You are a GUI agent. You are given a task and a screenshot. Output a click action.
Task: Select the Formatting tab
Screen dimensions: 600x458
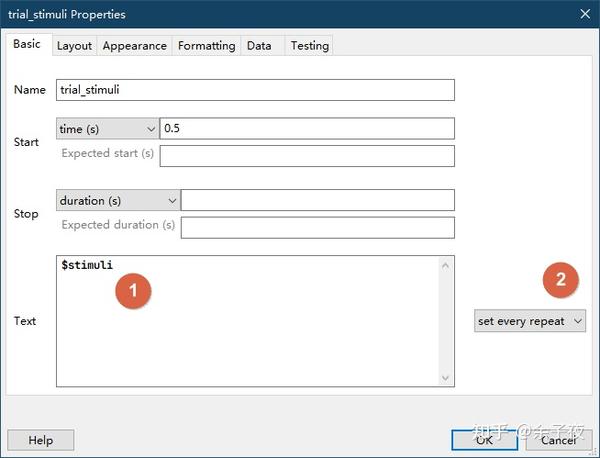(206, 46)
